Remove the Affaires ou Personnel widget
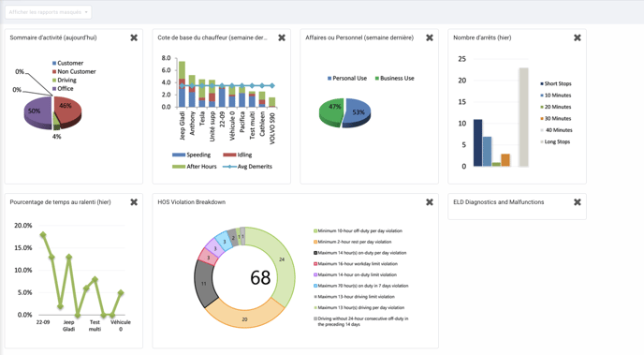This screenshot has width=644, height=355. (430, 37)
